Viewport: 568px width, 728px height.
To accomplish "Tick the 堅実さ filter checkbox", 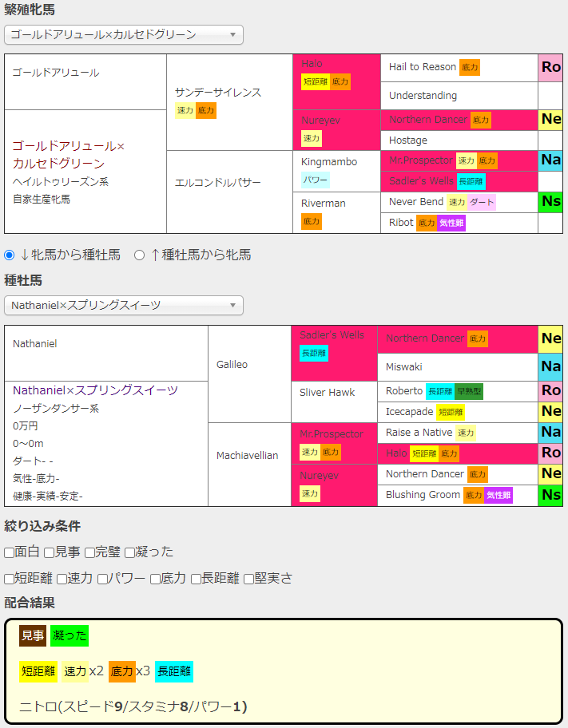I will click(249, 579).
